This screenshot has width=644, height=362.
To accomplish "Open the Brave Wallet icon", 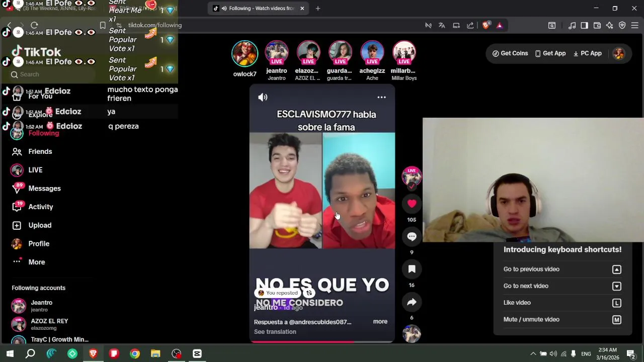I will 597,25.
